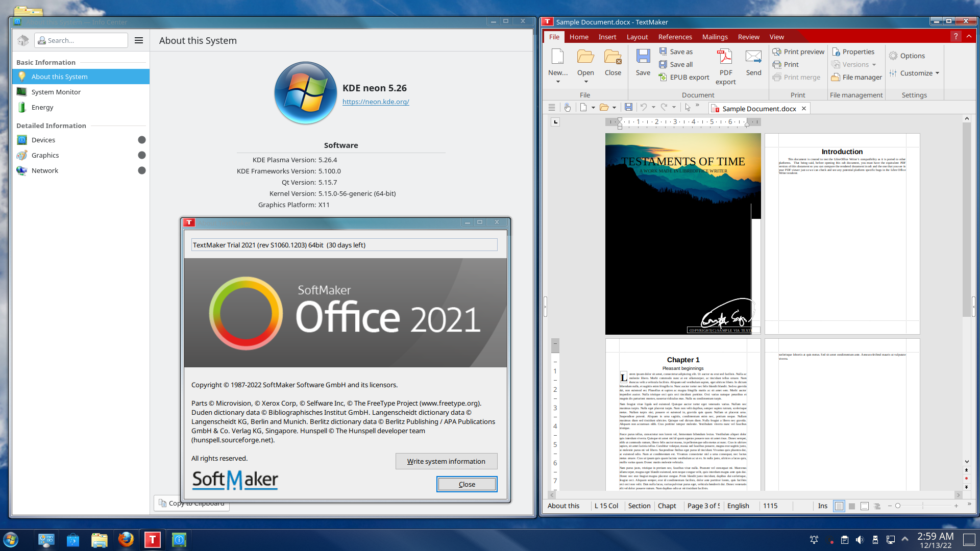Open the neon.kde.org link

pos(376,102)
